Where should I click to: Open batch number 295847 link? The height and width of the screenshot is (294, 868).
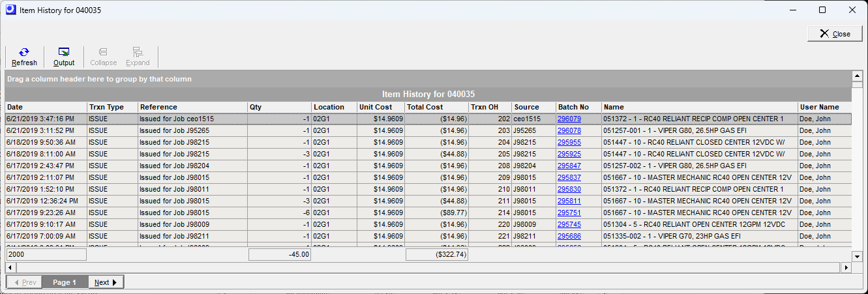[x=569, y=166]
